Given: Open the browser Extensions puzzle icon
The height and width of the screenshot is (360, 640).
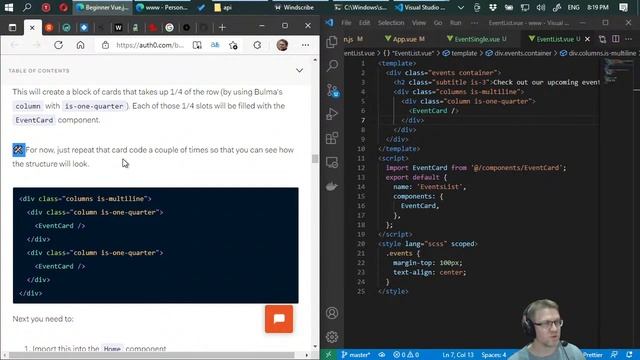Looking at the screenshot, I should (257, 45).
